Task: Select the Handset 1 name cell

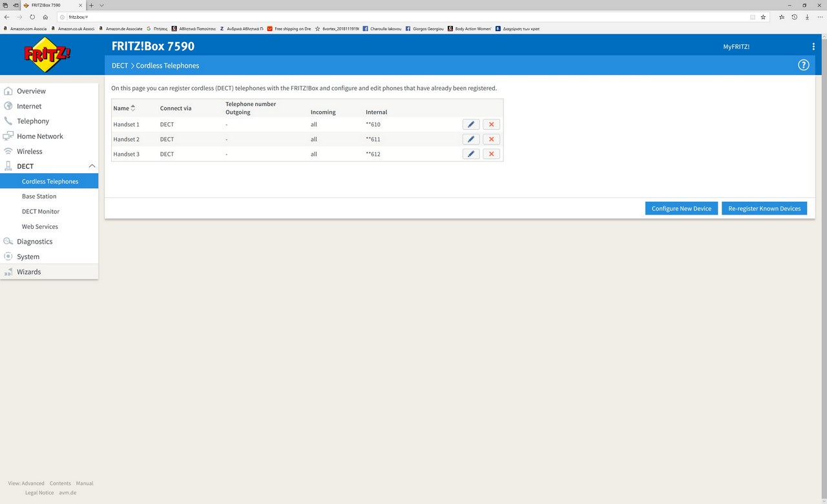Action: click(126, 124)
